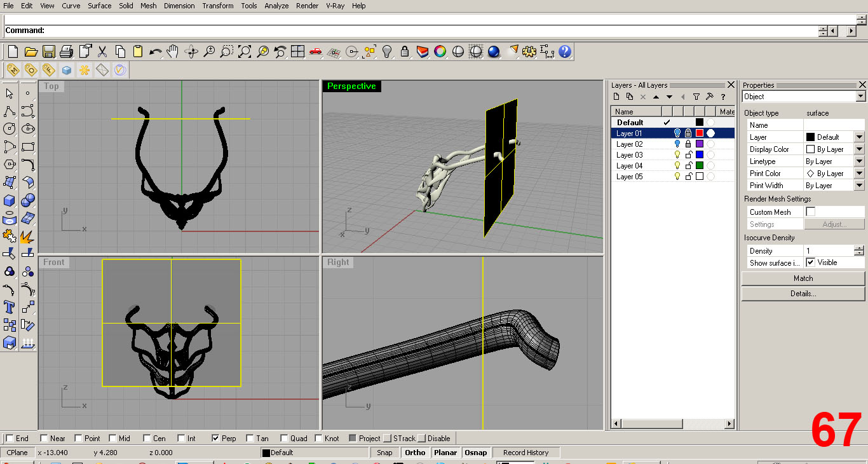Screen dimensions: 868x464
Task: Click the Explode tool icon
Action: point(28,236)
